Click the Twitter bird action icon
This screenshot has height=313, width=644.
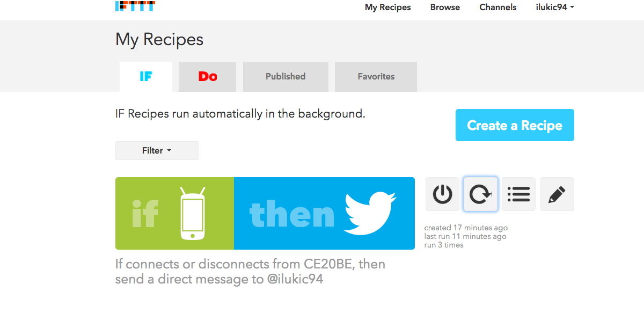pos(370,213)
